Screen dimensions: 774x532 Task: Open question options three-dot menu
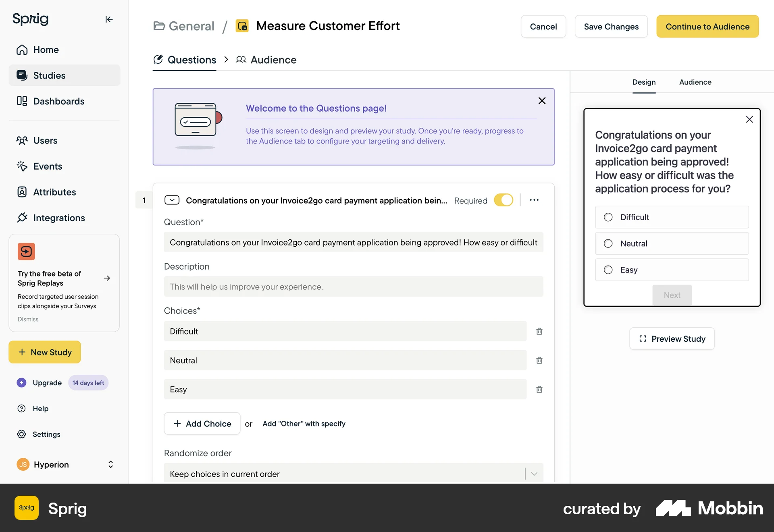(534, 200)
